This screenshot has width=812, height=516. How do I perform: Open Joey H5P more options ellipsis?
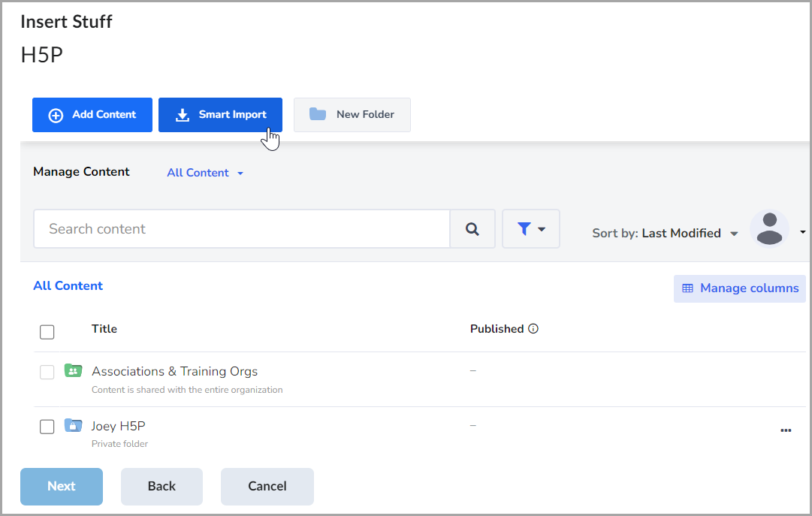click(786, 430)
